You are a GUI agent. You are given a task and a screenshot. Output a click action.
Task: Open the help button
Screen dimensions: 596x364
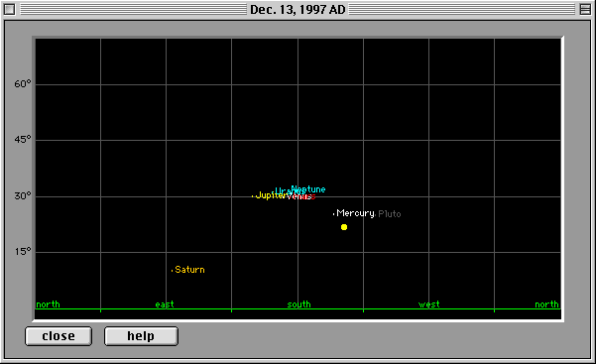tap(141, 336)
